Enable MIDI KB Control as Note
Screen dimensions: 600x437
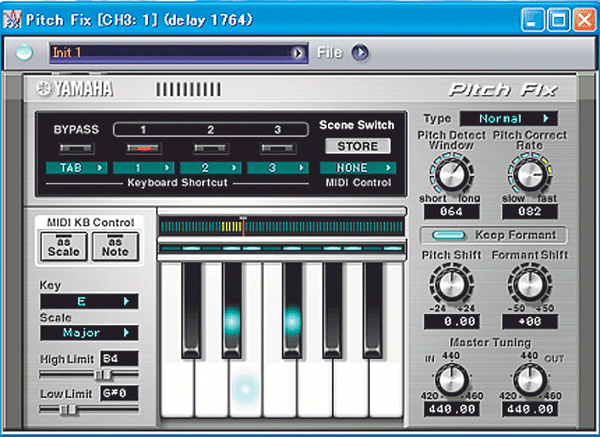click(x=115, y=247)
